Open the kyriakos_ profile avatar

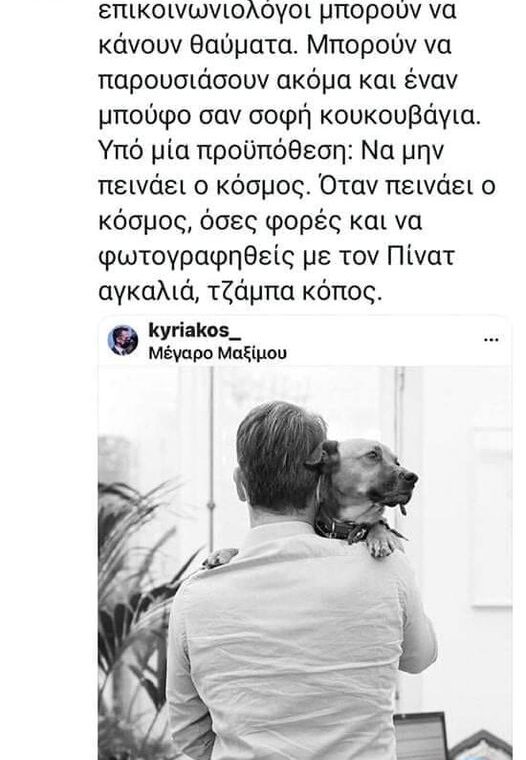click(123, 340)
